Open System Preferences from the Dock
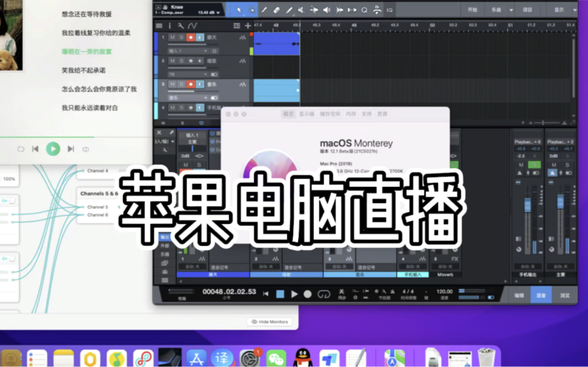The height and width of the screenshot is (367, 588). coord(250,358)
